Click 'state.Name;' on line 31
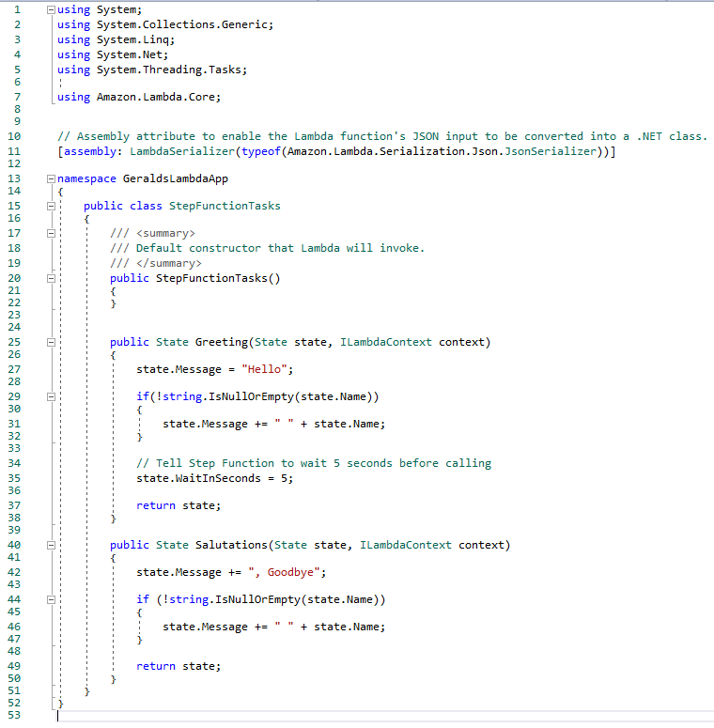The height and width of the screenshot is (728, 714). coord(349,424)
